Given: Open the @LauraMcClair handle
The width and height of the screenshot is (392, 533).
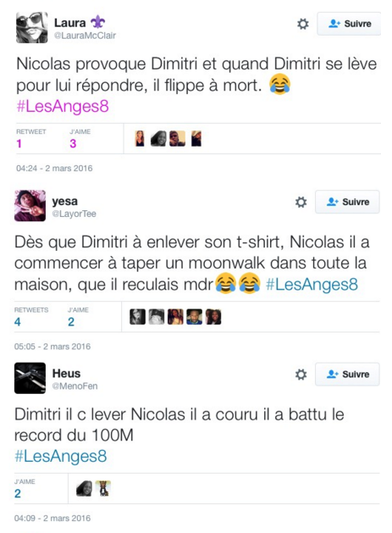Looking at the screenshot, I should 85,36.
